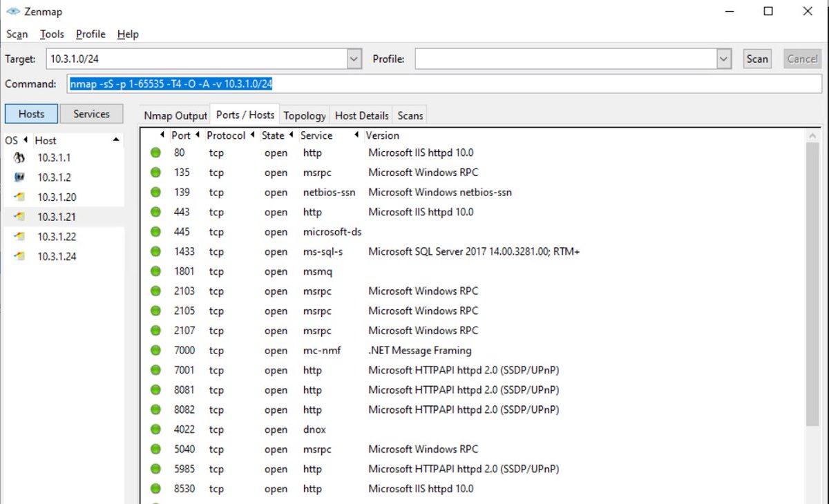Click the green open indicator for port 8081

pyautogui.click(x=156, y=390)
